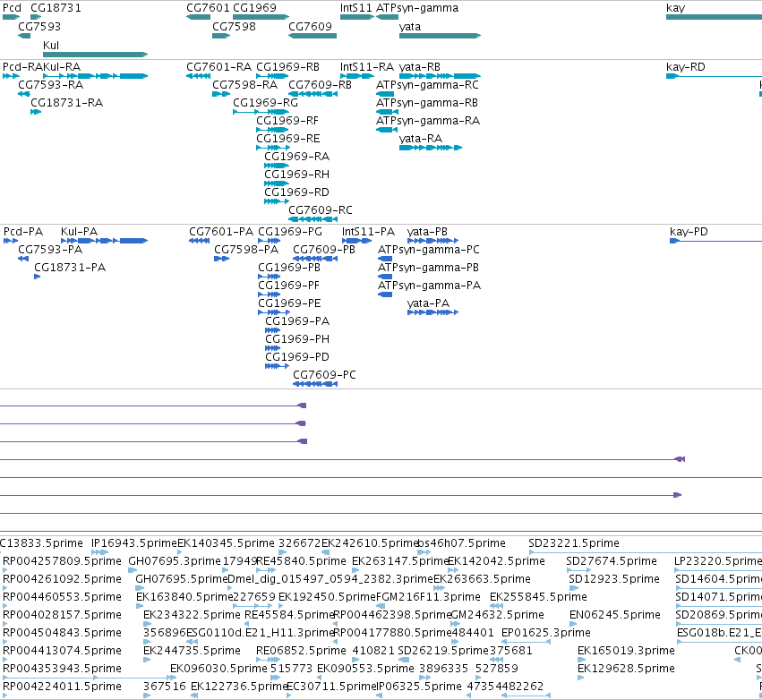Click the 'EK234322.5prime' EST label
762x700 pixels.
(192, 615)
